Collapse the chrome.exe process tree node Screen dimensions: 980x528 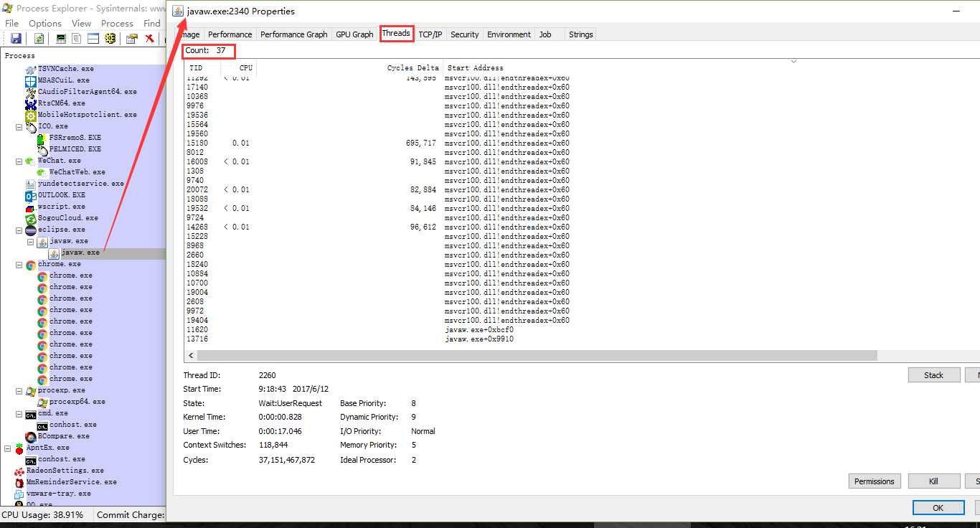pos(19,264)
